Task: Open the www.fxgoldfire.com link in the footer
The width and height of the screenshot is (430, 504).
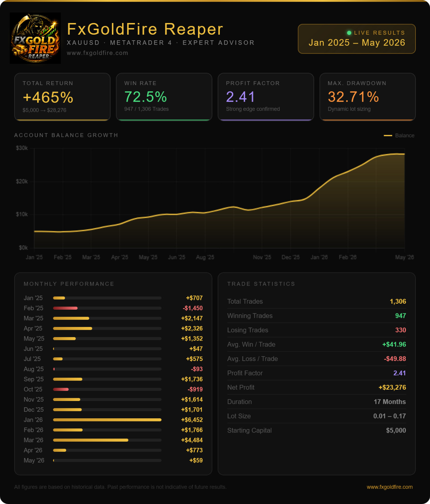Action: (x=390, y=487)
